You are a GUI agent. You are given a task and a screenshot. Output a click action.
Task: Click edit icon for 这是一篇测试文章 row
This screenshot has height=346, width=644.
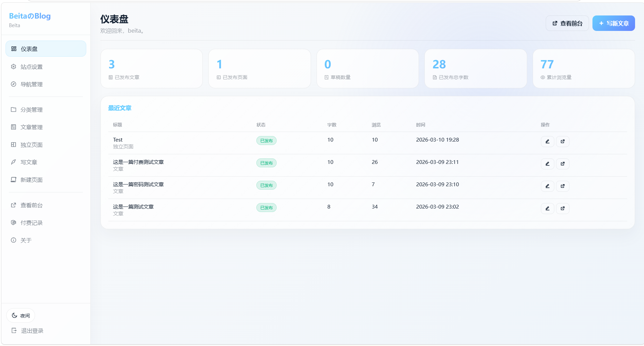547,209
